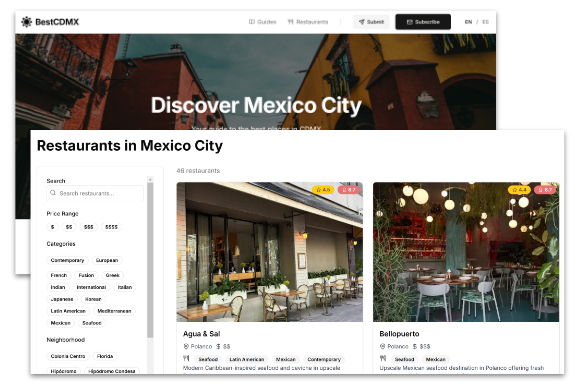Image resolution: width=574 pixels, height=388 pixels.
Task: Toggle the Greek category chip
Action: click(113, 275)
